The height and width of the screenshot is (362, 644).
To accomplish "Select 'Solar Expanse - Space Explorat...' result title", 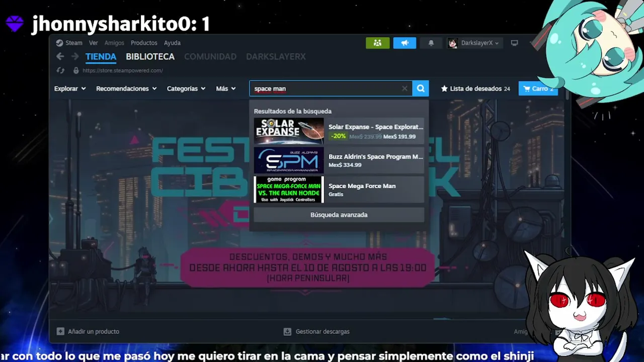I will tap(376, 127).
